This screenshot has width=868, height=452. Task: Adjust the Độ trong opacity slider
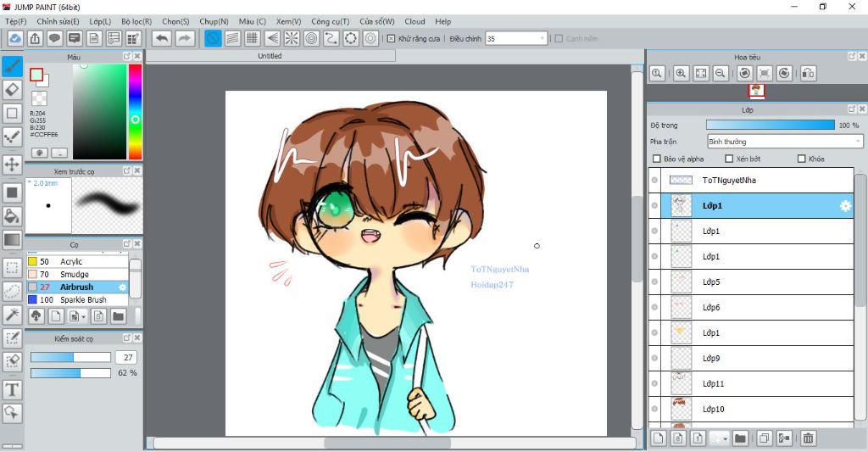[x=770, y=126]
